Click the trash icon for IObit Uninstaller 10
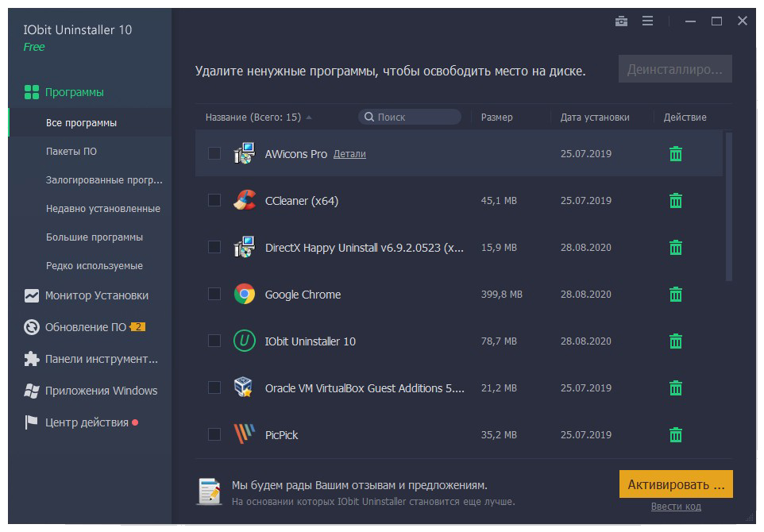764x532 pixels. [675, 341]
